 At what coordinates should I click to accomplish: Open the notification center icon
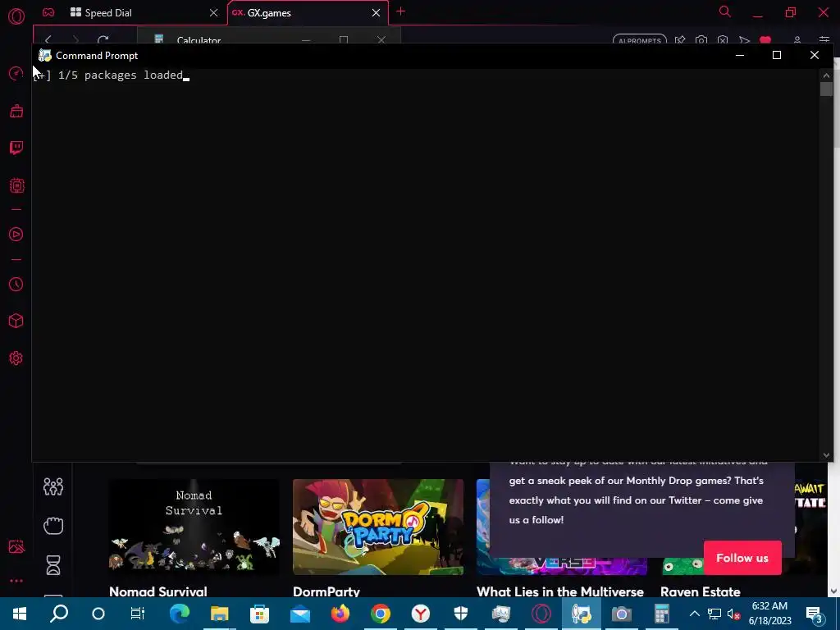(x=815, y=614)
